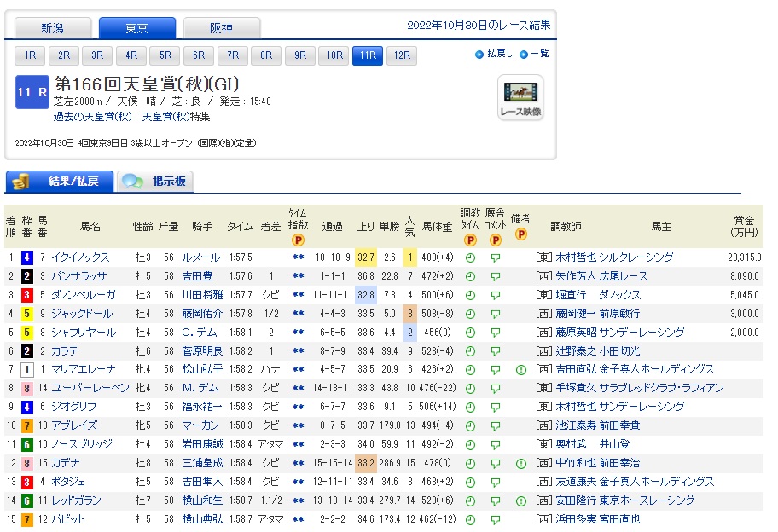Click the 備考 note icon for レッドガラン
Screen dimensions: 778x532
point(520,501)
